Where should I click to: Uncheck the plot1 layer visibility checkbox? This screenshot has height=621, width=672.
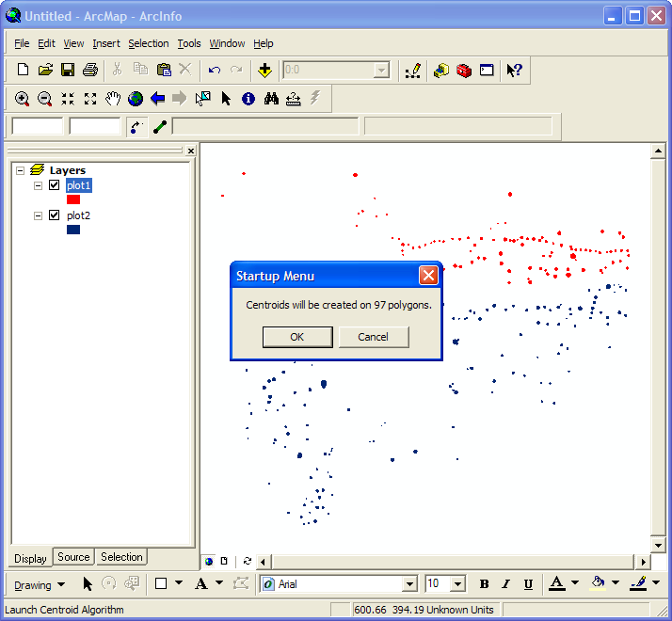pyautogui.click(x=54, y=185)
